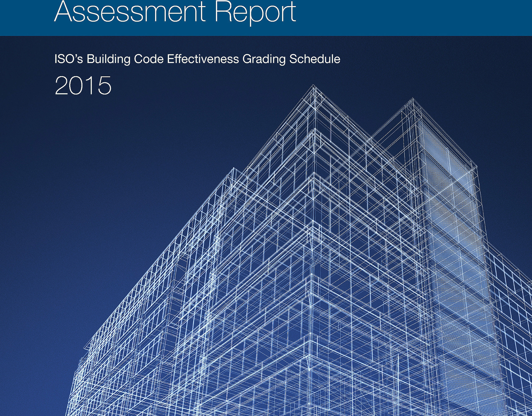
Task: Click the ISO's Building Code subtitle line
Action: pos(197,59)
